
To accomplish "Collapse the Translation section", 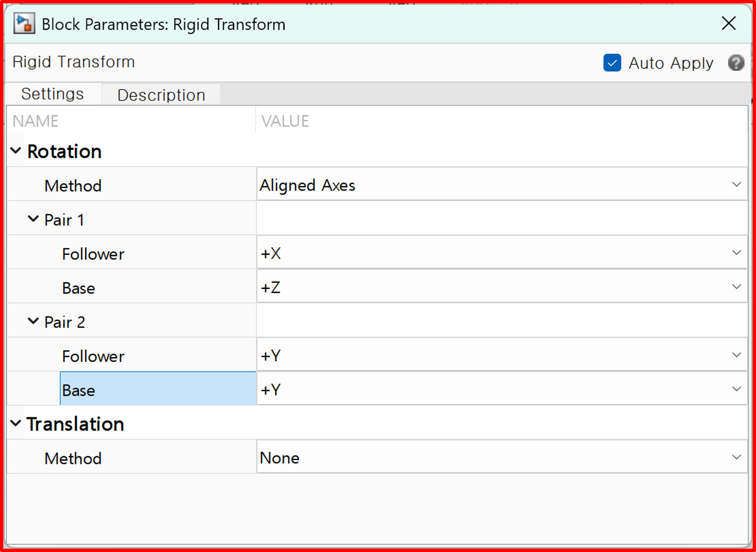I will (x=16, y=424).
